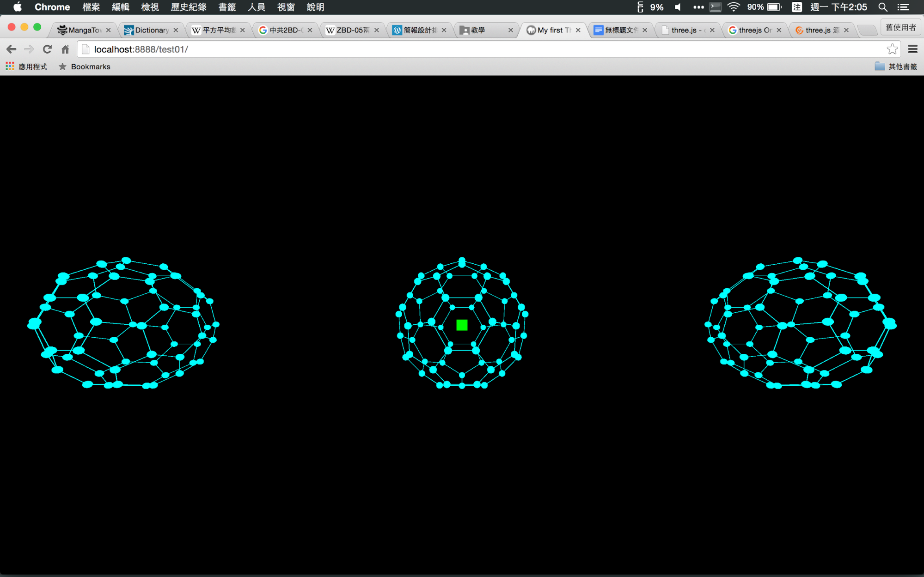Click the volume icon in menu bar

tap(678, 7)
